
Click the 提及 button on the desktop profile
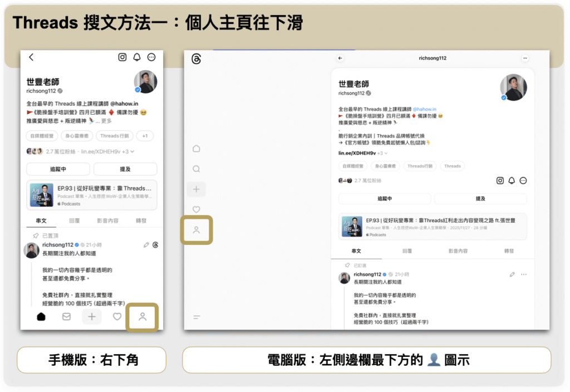point(480,199)
